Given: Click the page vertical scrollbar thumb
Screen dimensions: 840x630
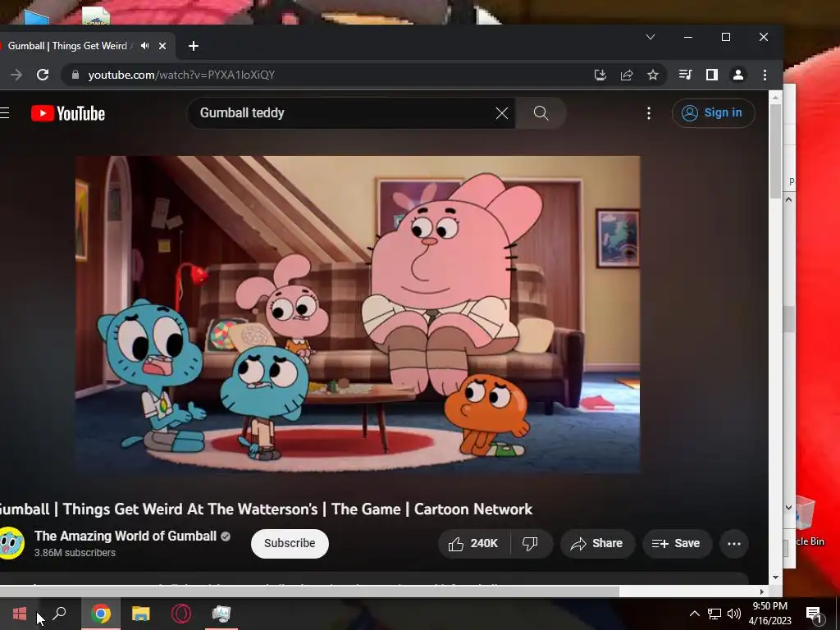Looking at the screenshot, I should click(775, 152).
